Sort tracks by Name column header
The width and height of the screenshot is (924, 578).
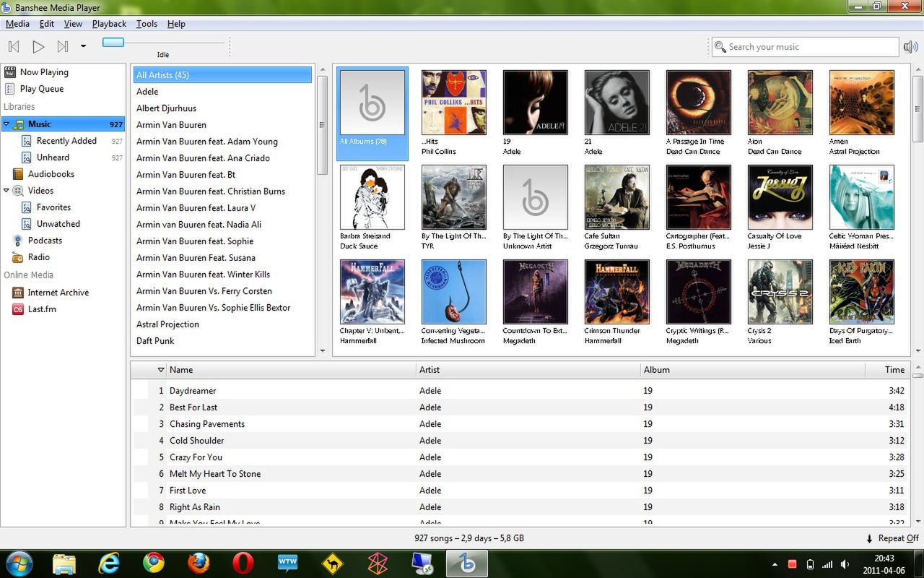point(291,370)
